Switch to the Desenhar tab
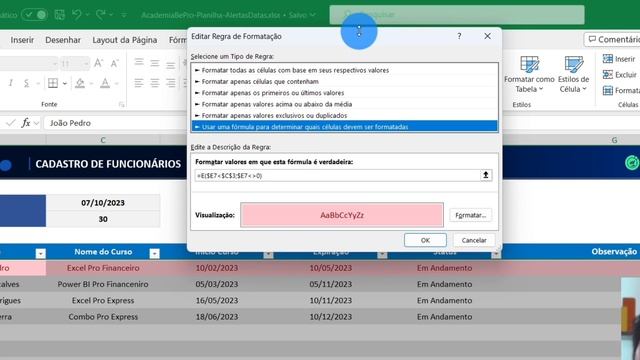The image size is (640, 360). [x=63, y=40]
